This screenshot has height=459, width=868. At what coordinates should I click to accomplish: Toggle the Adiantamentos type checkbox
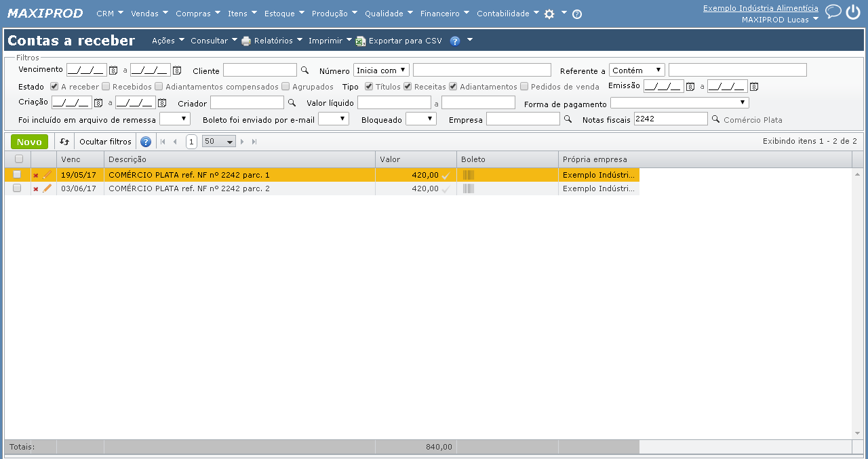[x=453, y=86]
